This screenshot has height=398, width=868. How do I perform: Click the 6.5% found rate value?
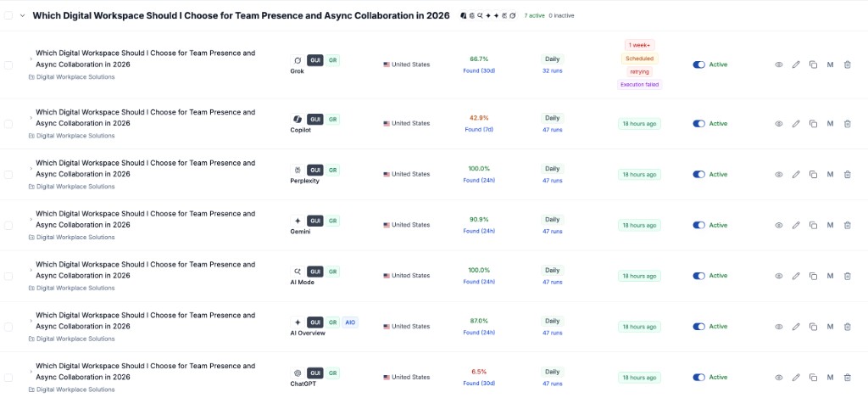click(x=479, y=372)
